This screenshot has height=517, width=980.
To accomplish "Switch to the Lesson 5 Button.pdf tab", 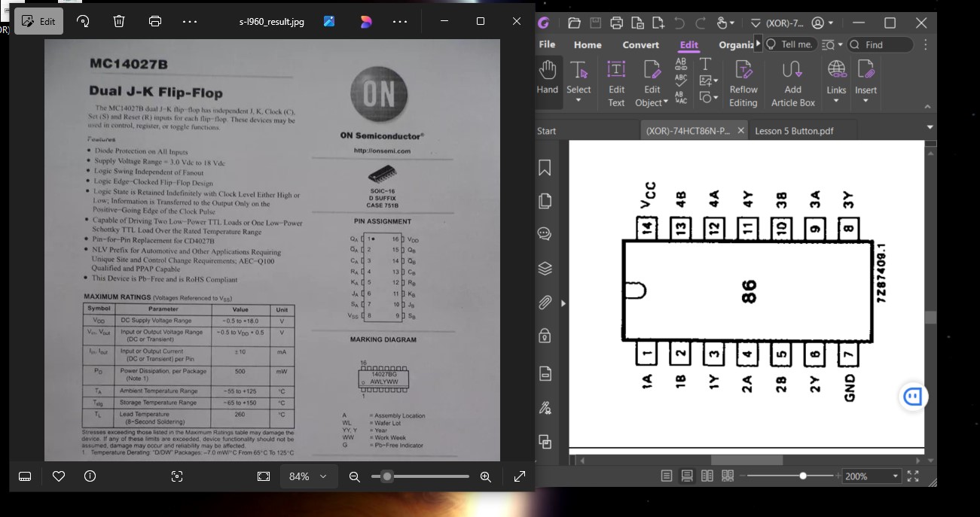I will pos(794,131).
